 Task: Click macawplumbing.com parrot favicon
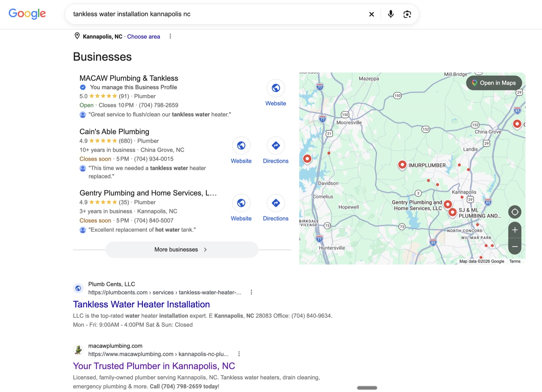78,350
